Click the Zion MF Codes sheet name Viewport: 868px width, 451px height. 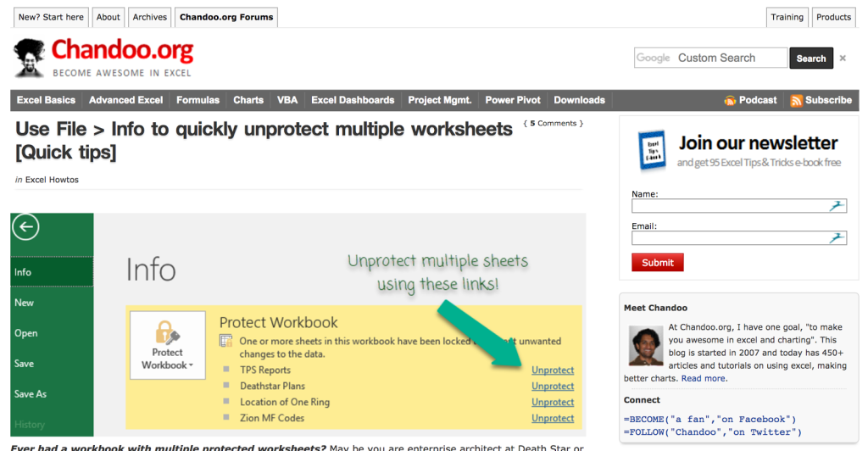coord(272,418)
